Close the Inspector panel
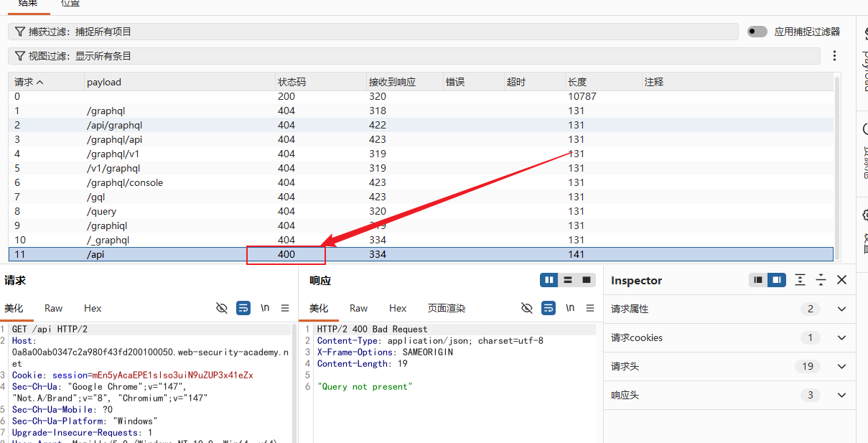868x443 pixels. (842, 280)
